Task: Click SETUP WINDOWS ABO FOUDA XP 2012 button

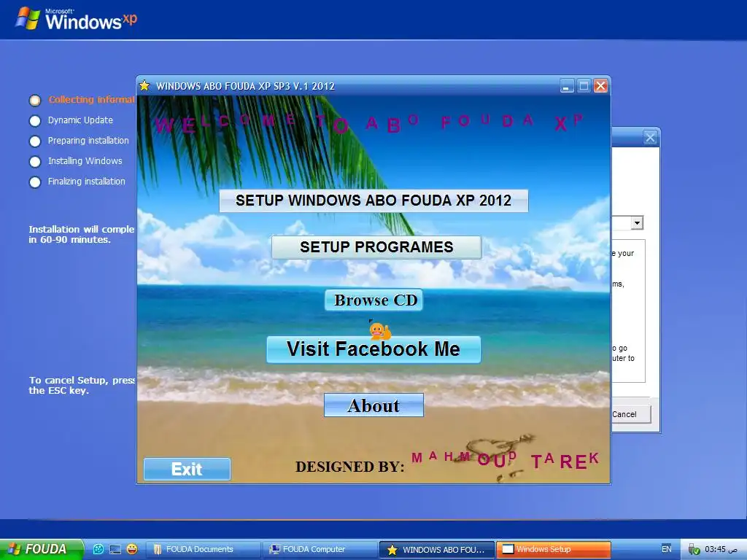Action: coord(373,201)
